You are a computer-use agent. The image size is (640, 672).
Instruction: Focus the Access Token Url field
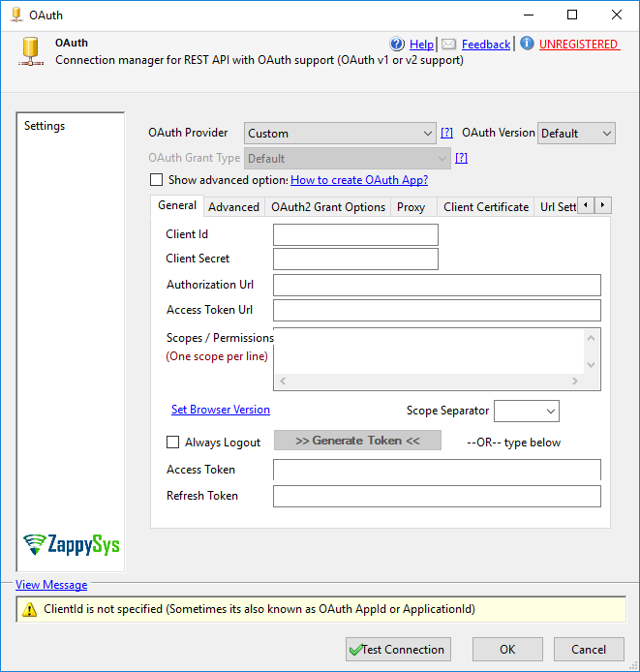(437, 310)
